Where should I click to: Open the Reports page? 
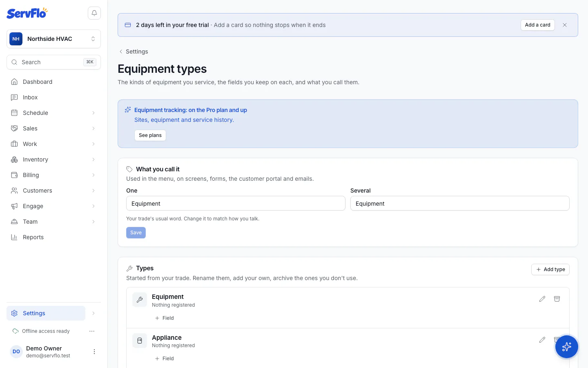(x=53, y=237)
